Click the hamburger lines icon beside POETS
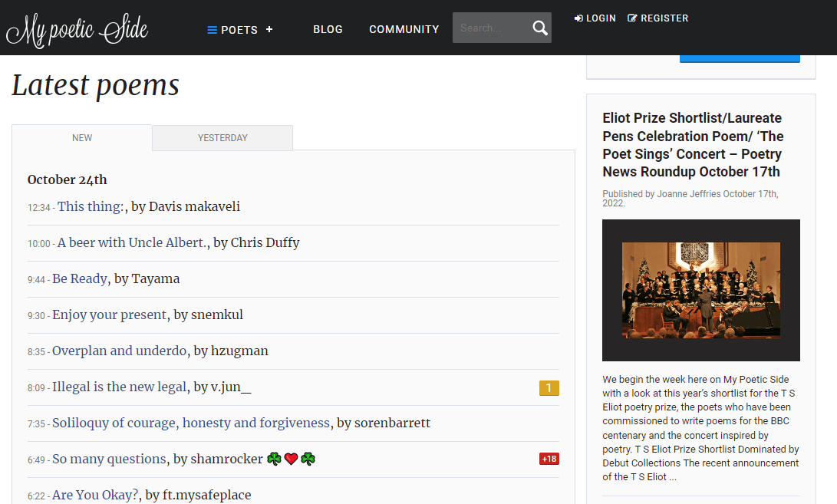837x504 pixels. [210, 29]
